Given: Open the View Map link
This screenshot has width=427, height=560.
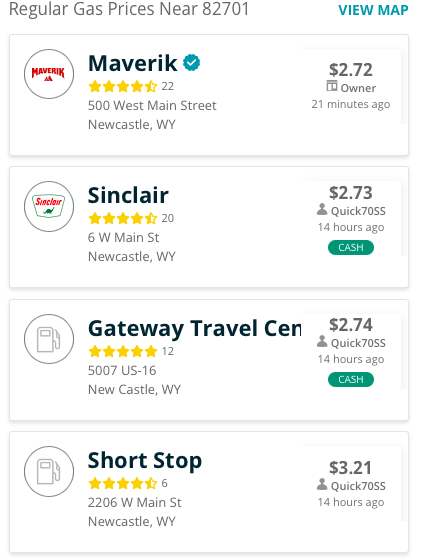Looking at the screenshot, I should 373,10.
